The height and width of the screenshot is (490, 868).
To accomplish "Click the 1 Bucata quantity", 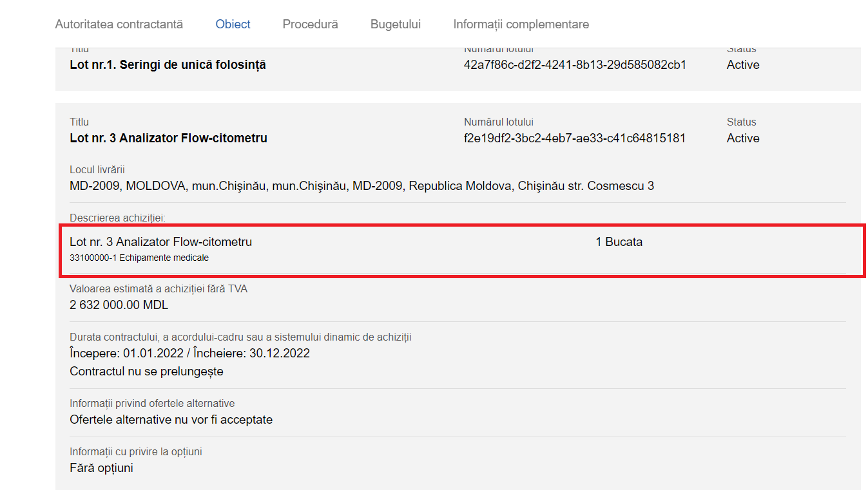I will point(619,242).
